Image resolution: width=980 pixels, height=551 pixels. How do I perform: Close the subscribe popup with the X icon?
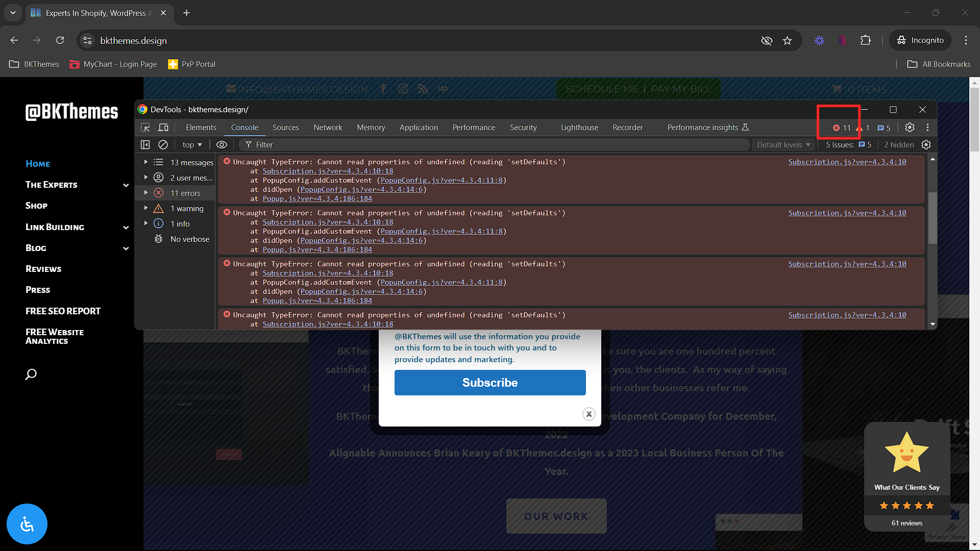tap(589, 414)
